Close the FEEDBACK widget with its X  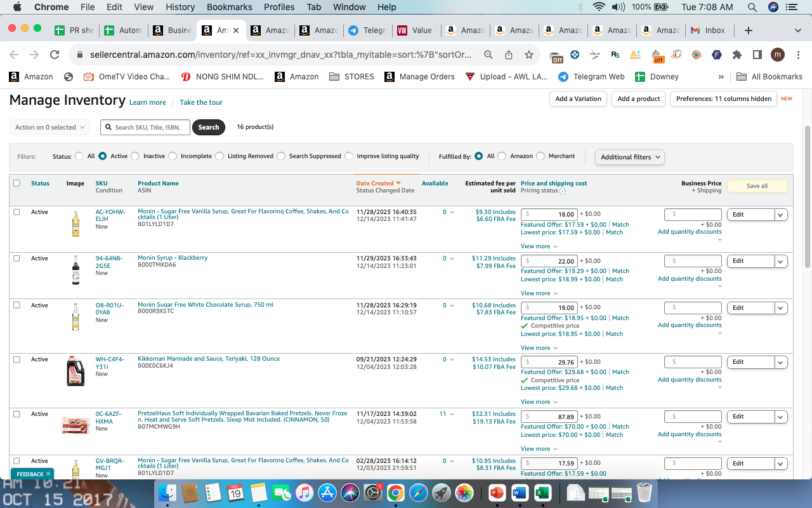click(x=49, y=474)
